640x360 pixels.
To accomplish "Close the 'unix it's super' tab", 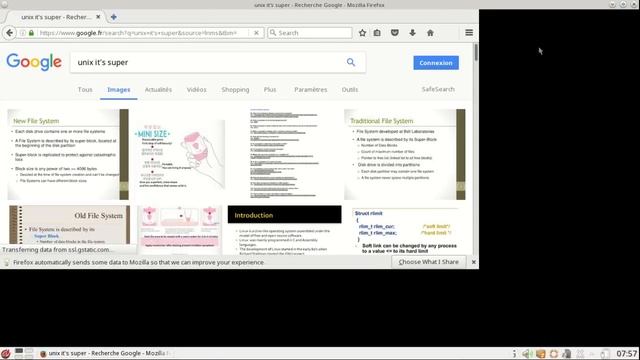I will (98, 17).
